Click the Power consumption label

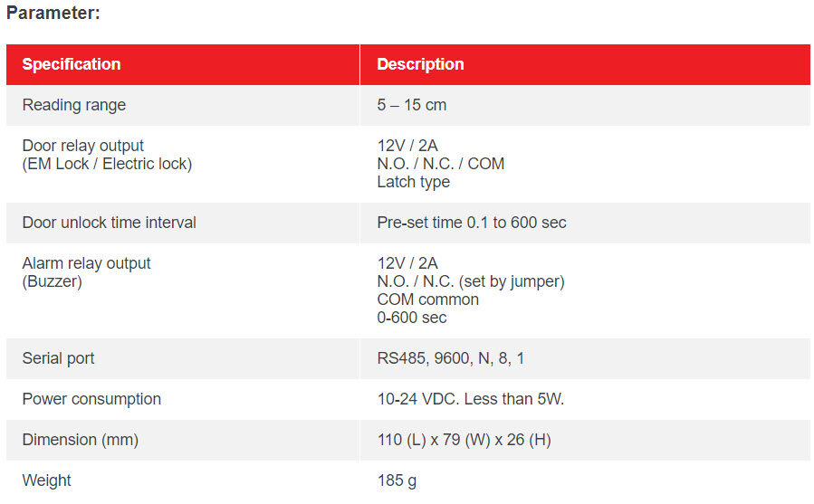tap(91, 399)
